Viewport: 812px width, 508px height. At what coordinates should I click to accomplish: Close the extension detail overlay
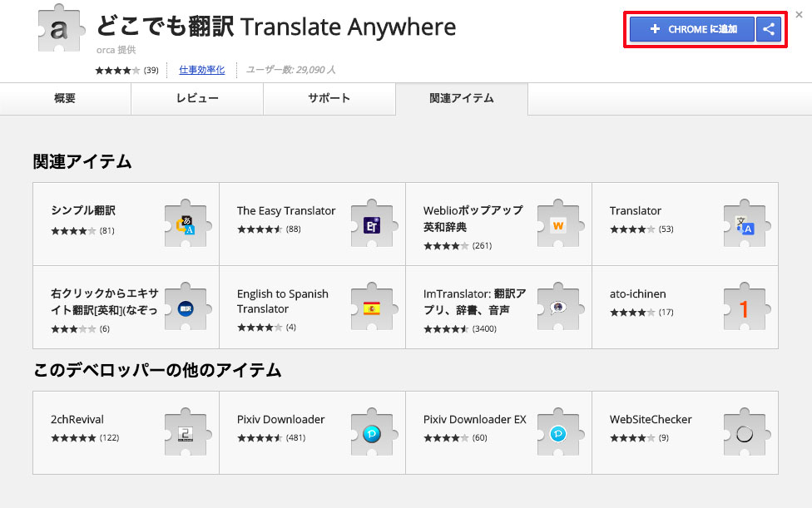[x=799, y=14]
